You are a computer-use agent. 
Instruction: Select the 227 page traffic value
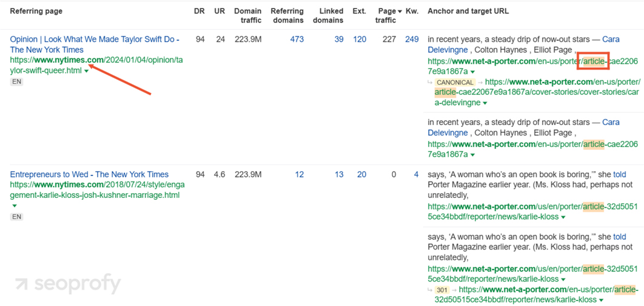389,39
